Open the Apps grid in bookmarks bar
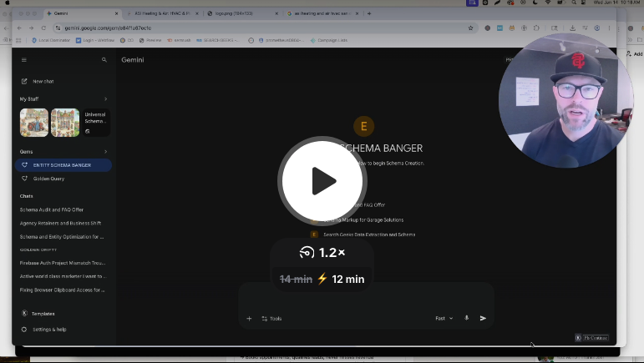 click(x=18, y=40)
